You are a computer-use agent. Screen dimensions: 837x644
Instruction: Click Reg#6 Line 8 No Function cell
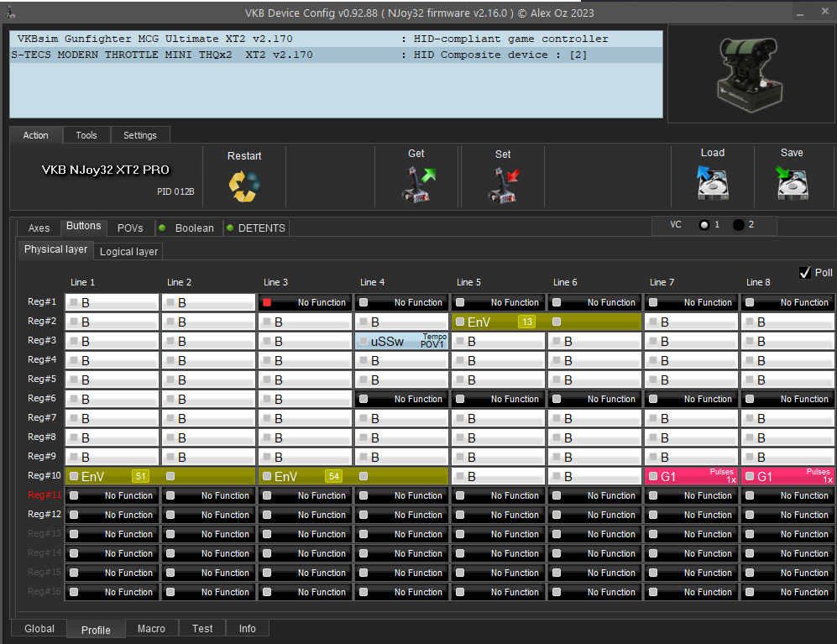coord(788,399)
